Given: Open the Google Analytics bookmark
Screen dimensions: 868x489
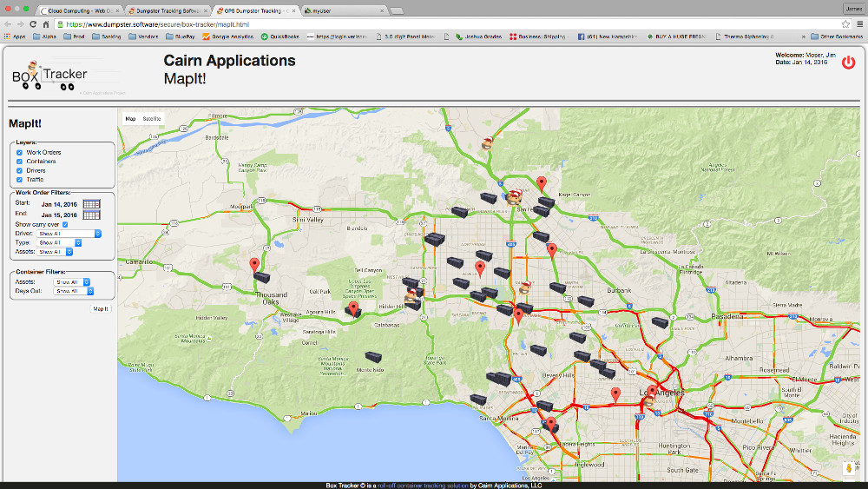Looking at the screenshot, I should tap(228, 36).
